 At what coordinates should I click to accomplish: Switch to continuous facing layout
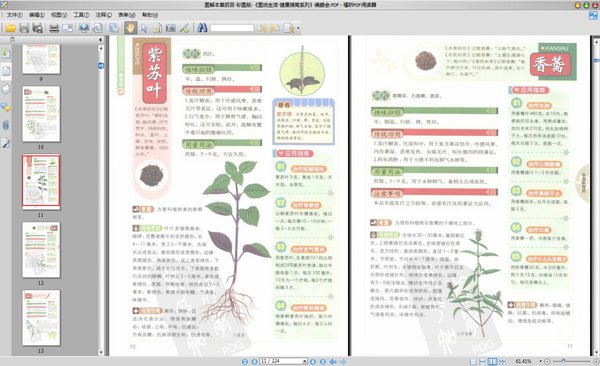(x=502, y=361)
